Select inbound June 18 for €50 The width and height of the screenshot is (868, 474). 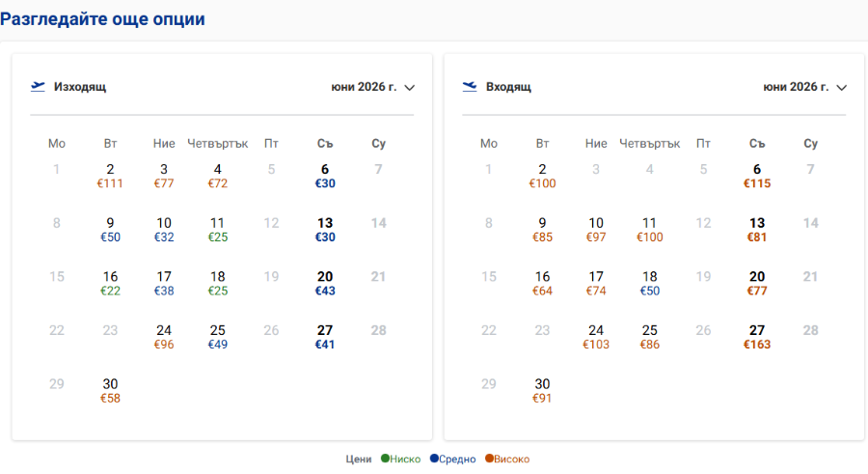click(650, 283)
